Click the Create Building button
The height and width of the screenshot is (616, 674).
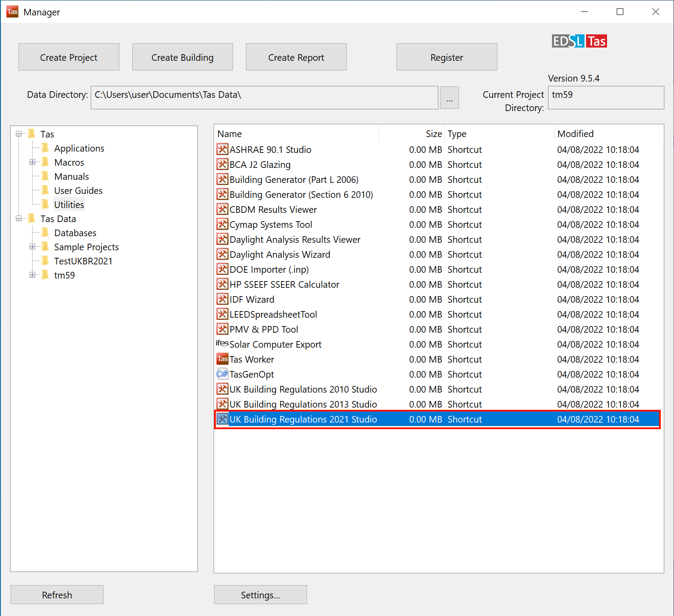tap(182, 57)
